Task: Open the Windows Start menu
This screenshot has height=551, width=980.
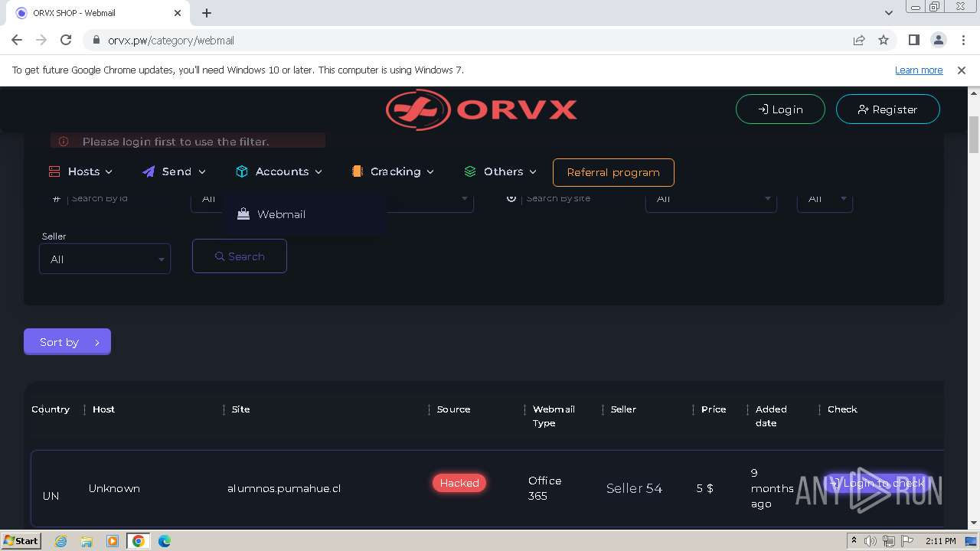Action: tap(21, 540)
